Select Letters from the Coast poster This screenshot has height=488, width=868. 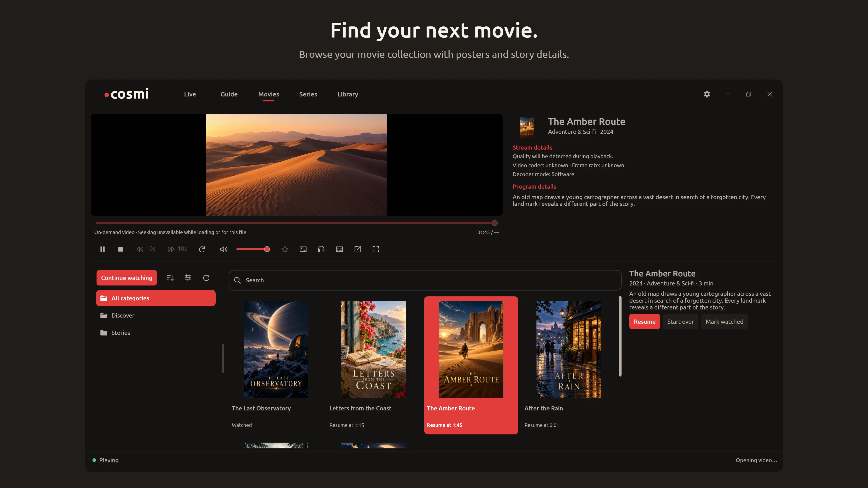(x=373, y=349)
